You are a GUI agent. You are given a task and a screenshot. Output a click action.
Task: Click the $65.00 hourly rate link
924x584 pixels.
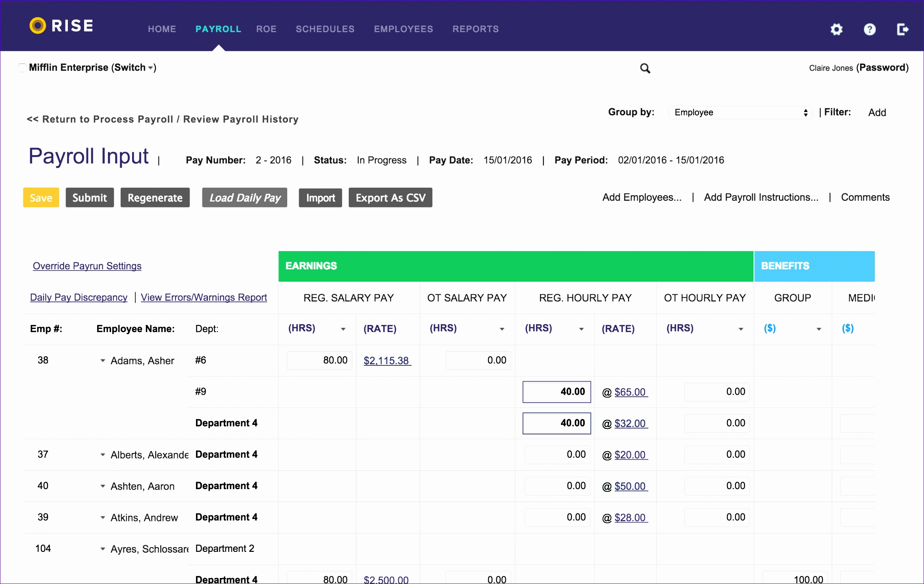630,392
